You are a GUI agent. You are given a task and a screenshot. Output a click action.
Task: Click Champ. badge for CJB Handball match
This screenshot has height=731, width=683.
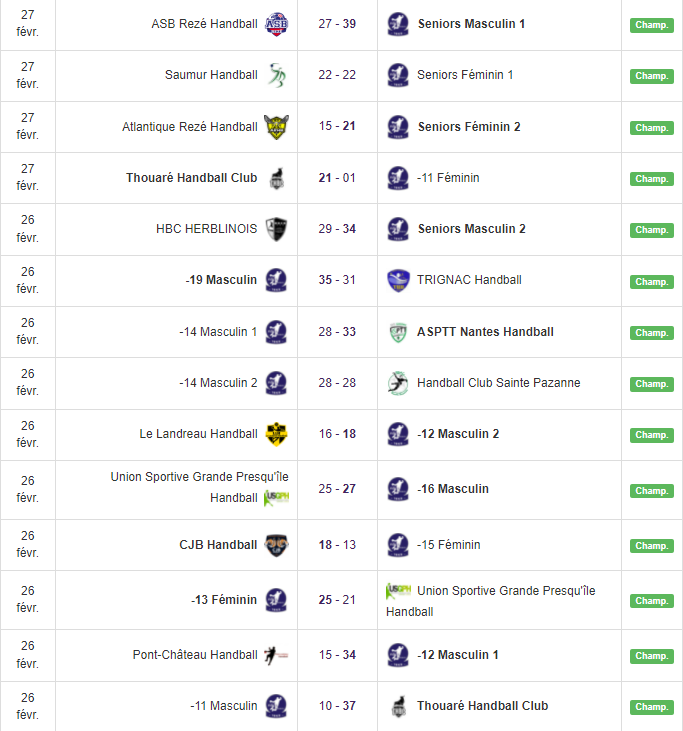651,546
